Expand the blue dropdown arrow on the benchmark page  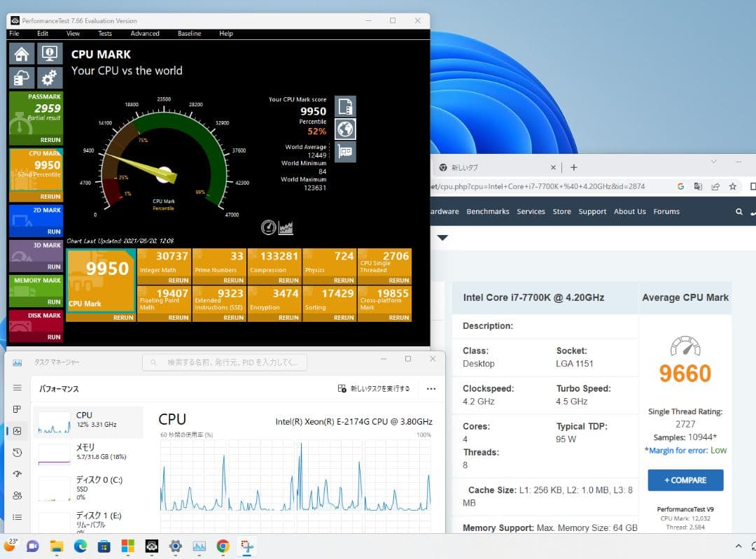442,238
